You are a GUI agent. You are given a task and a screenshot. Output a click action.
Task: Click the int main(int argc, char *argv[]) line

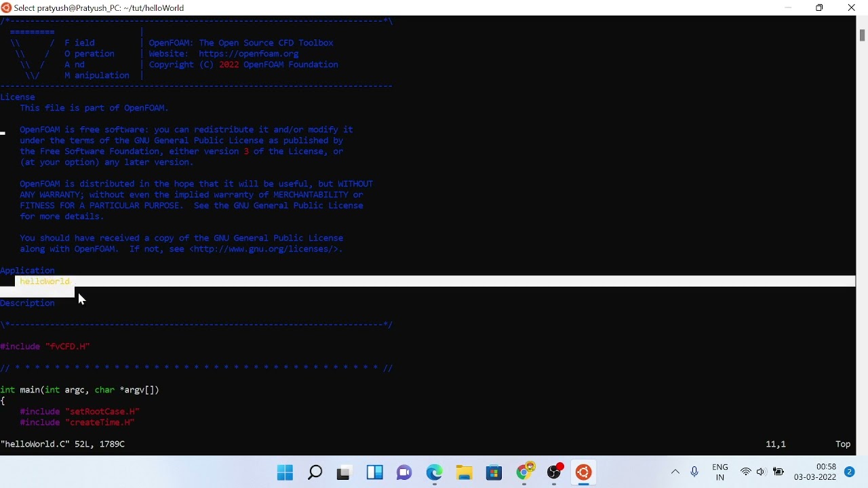(x=80, y=390)
